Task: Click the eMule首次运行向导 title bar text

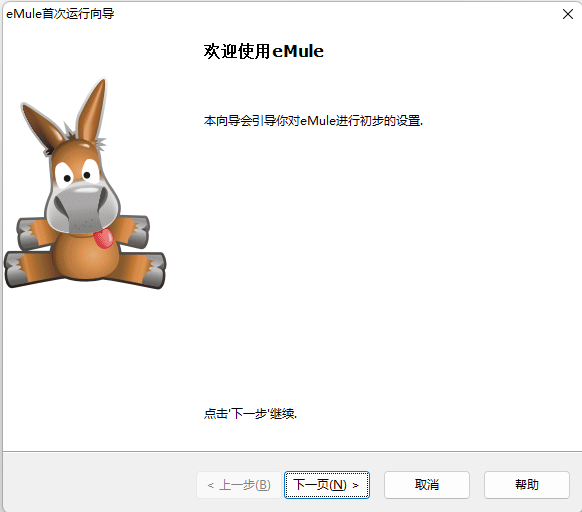Action: (x=60, y=14)
